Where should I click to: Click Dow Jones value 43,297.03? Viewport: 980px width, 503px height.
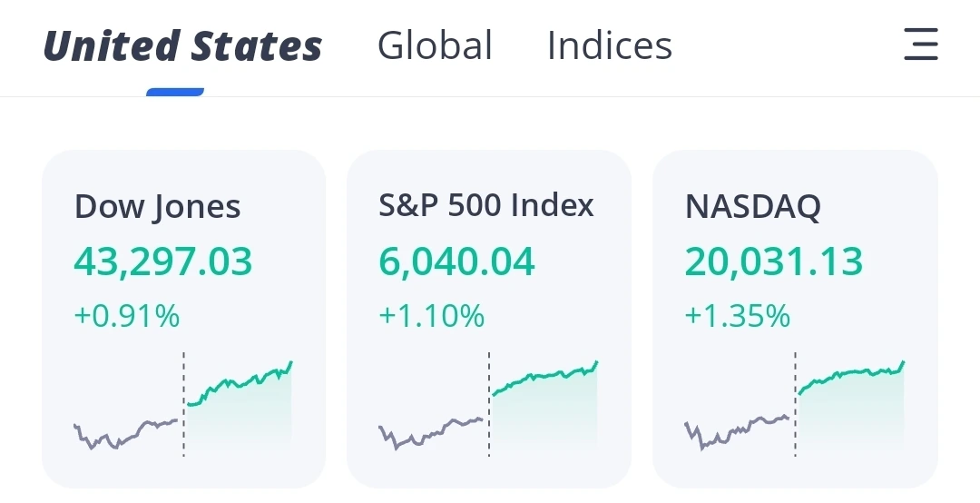click(163, 261)
